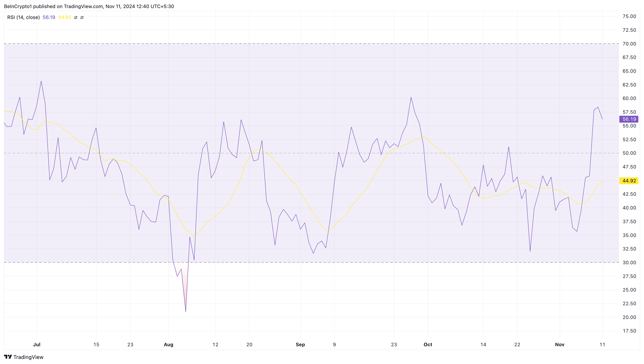Click the 70.00 overbought level label

629,44
